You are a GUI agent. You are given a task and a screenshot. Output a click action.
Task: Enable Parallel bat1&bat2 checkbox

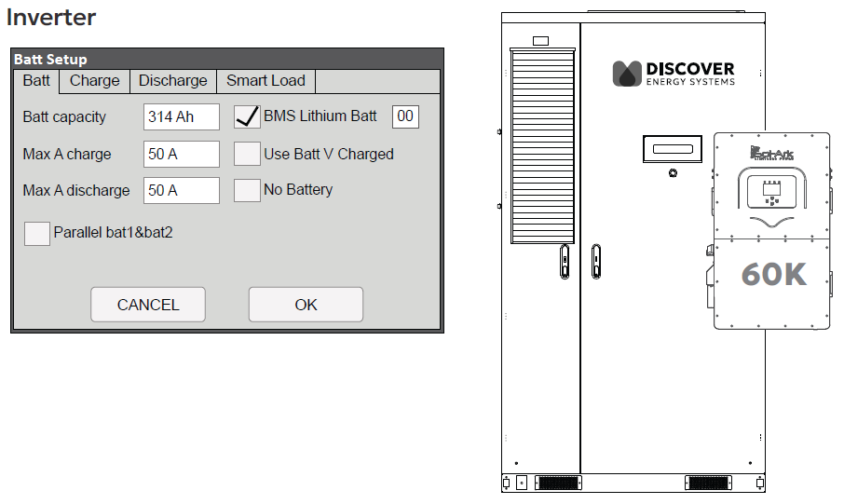tap(37, 233)
